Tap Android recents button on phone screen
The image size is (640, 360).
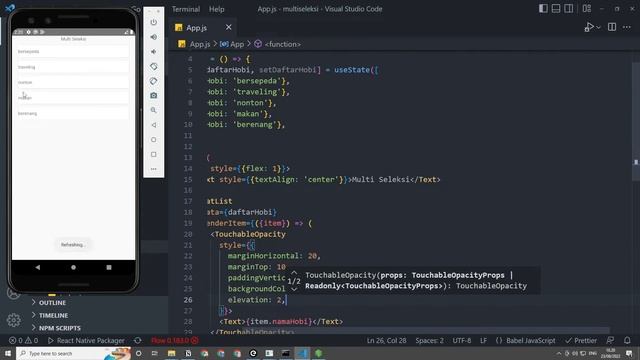coord(109,267)
